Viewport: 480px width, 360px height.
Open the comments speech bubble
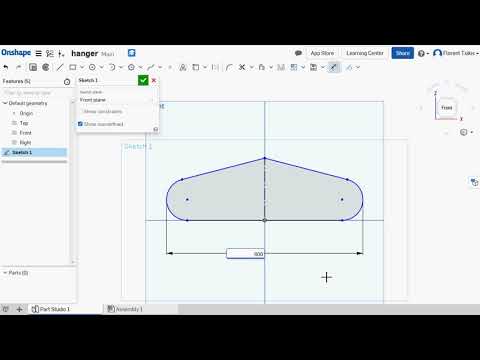pyautogui.click(x=298, y=53)
